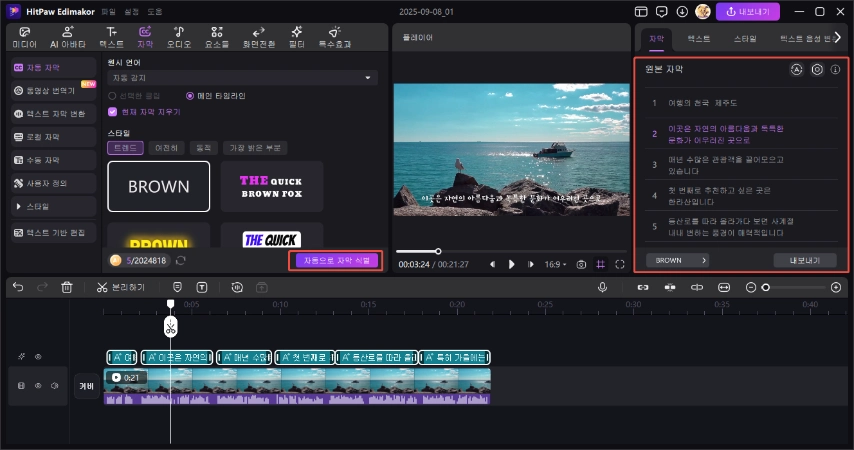The width and height of the screenshot is (854, 450).
Task: Switch to the 텍스트 tab in right panel
Action: 698,38
